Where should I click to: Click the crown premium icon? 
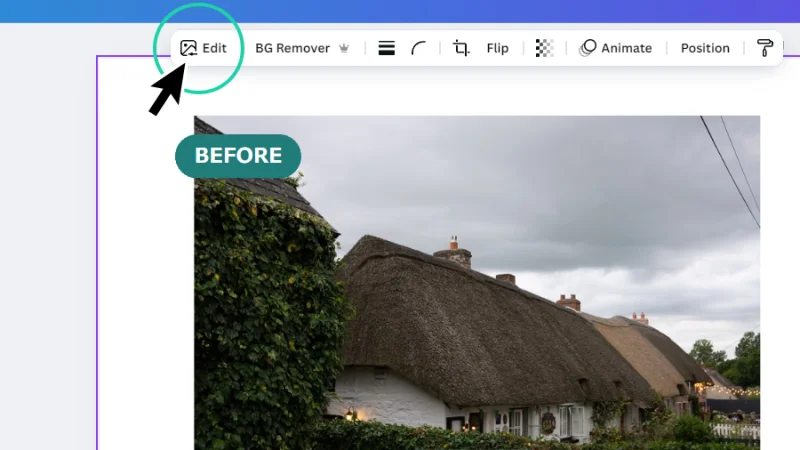344,48
